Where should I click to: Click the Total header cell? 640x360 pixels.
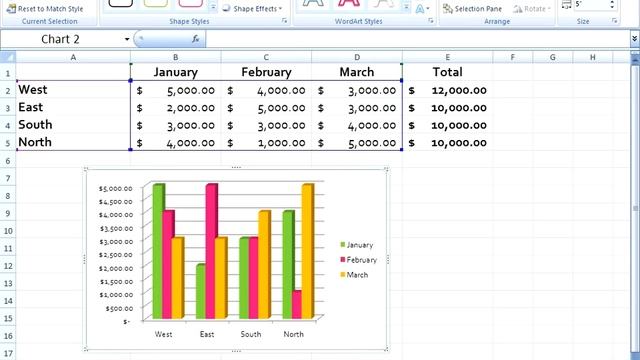coord(447,72)
